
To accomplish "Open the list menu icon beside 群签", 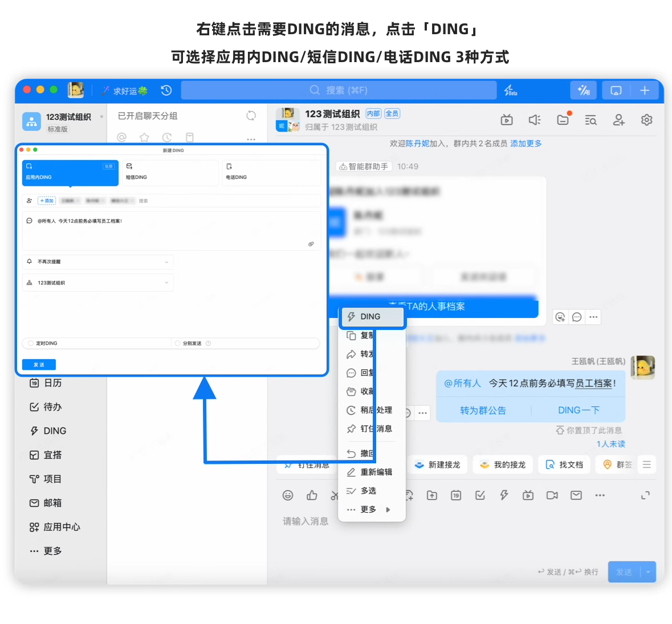I will coord(647,464).
